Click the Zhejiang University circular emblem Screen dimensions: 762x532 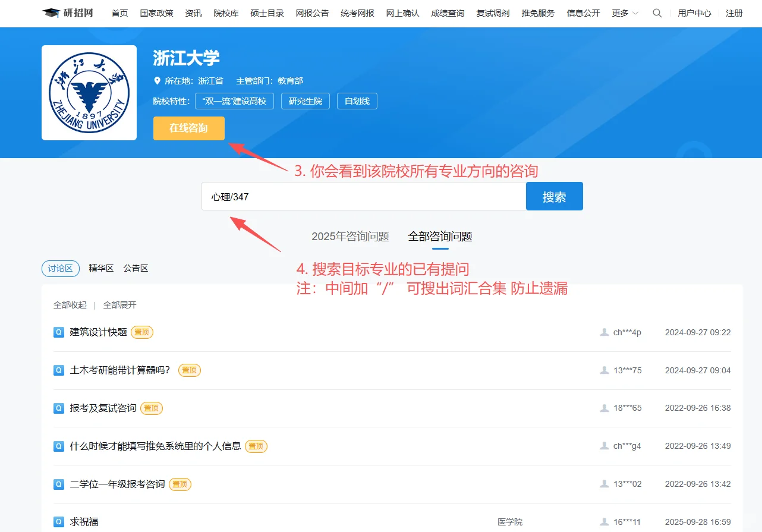pyautogui.click(x=89, y=92)
